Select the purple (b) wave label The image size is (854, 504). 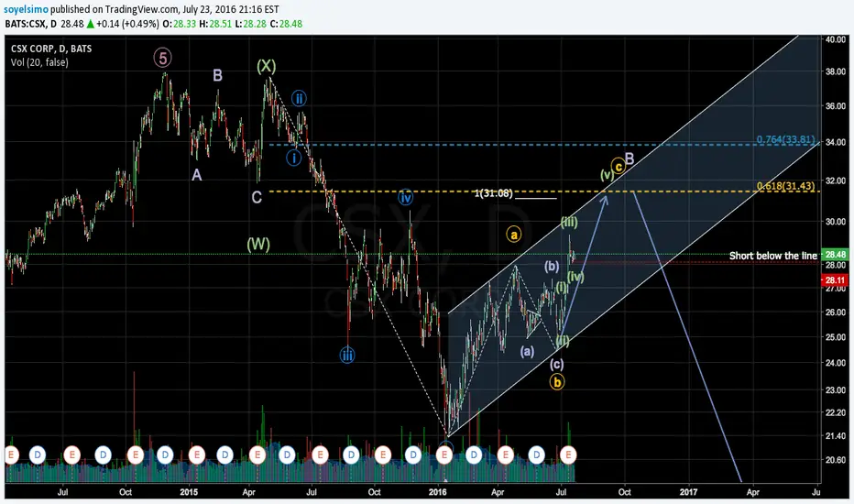[x=552, y=267]
